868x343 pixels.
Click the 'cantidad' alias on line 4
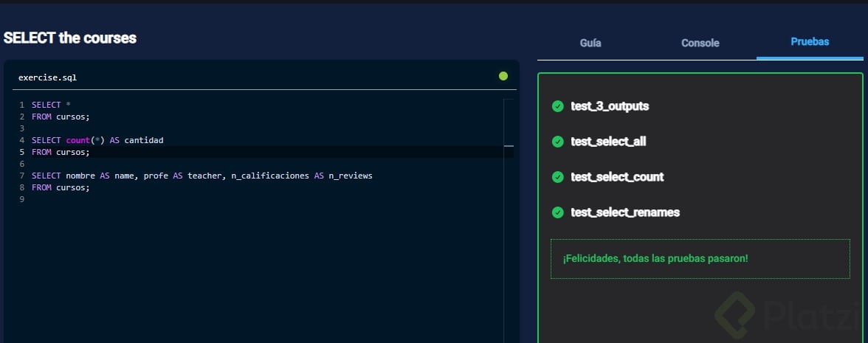(x=144, y=140)
